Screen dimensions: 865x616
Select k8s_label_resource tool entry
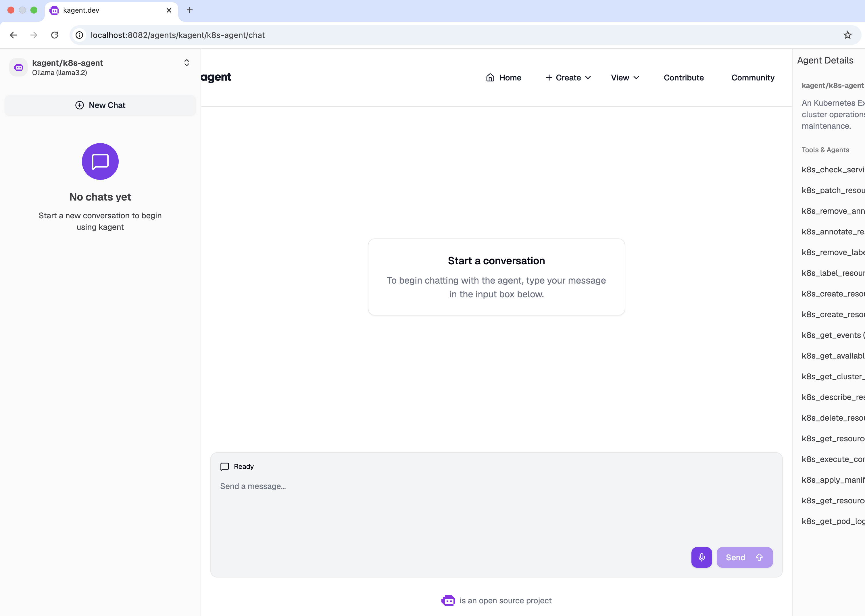tap(833, 273)
